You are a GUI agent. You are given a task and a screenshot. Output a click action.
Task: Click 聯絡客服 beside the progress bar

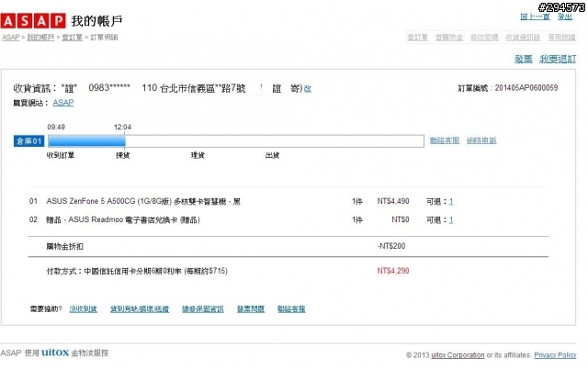coord(445,140)
